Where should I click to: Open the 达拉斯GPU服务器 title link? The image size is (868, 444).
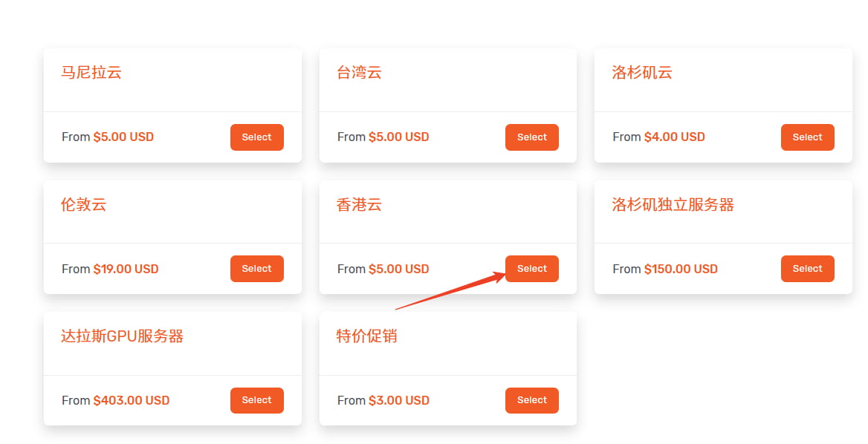click(122, 336)
